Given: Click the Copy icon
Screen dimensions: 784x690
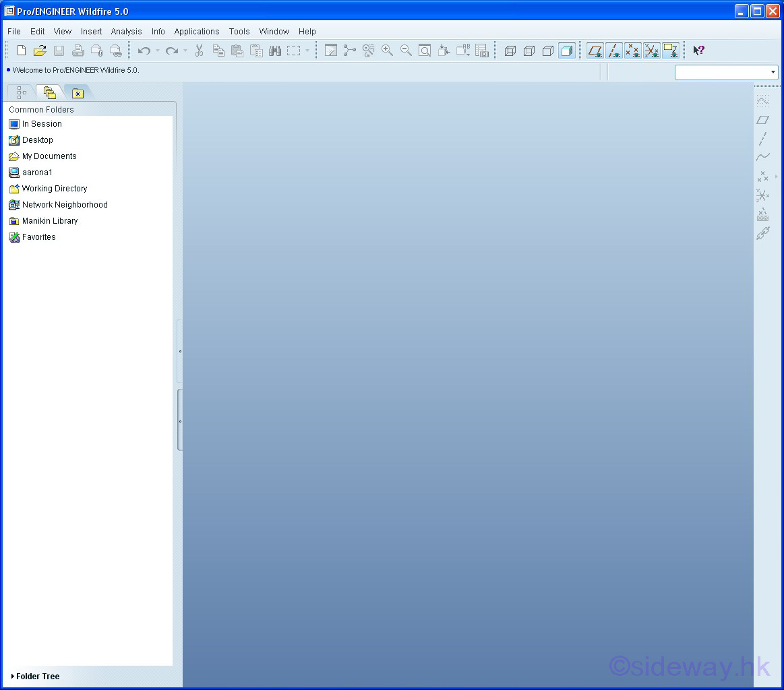Looking at the screenshot, I should point(218,51).
